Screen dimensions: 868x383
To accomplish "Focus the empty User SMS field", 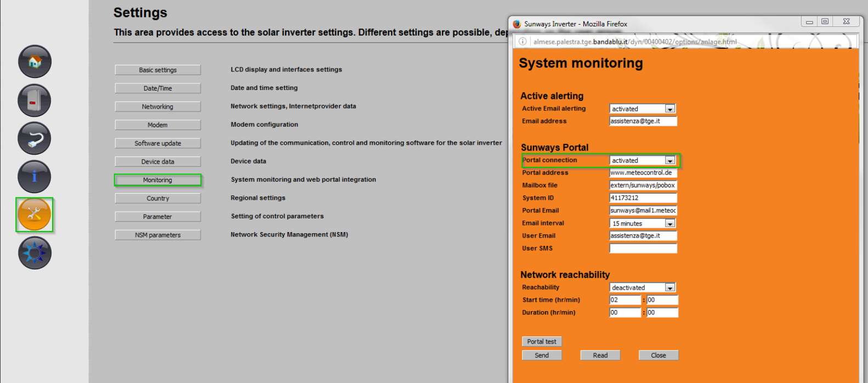I will (643, 249).
